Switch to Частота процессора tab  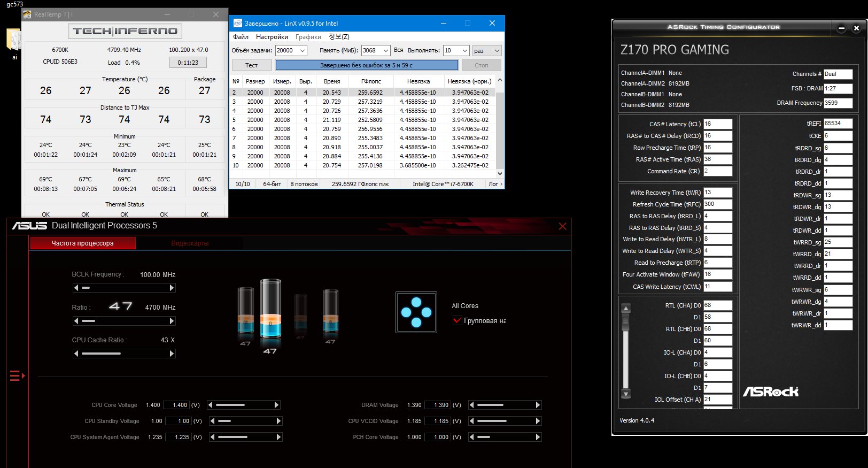pyautogui.click(x=83, y=243)
